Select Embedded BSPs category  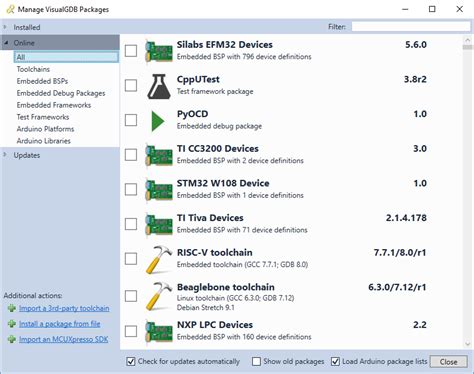point(42,81)
